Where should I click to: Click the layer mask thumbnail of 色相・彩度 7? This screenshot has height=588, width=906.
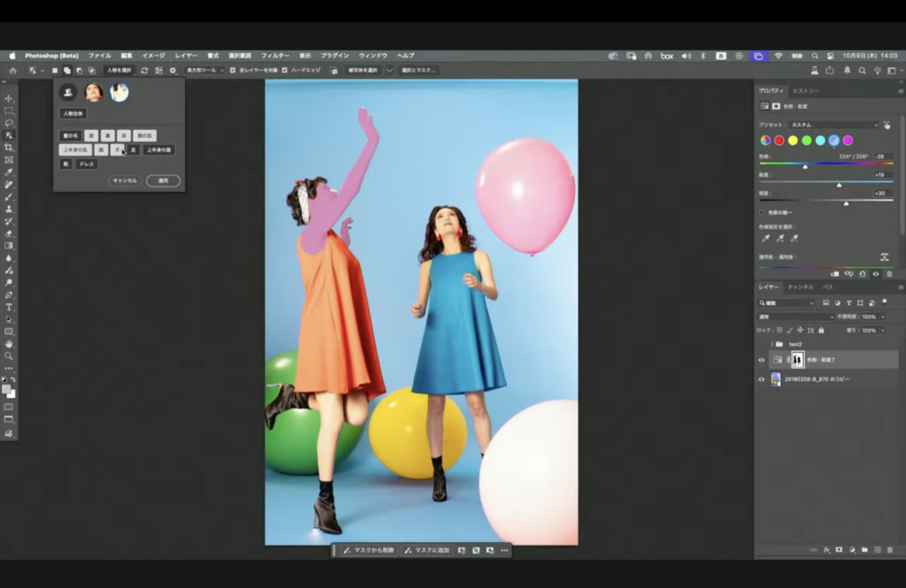click(x=797, y=360)
